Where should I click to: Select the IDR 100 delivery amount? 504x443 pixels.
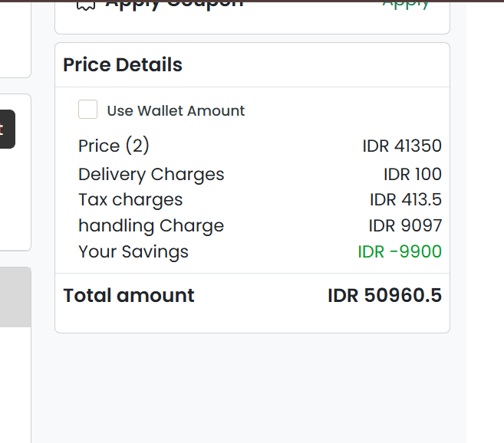click(413, 174)
